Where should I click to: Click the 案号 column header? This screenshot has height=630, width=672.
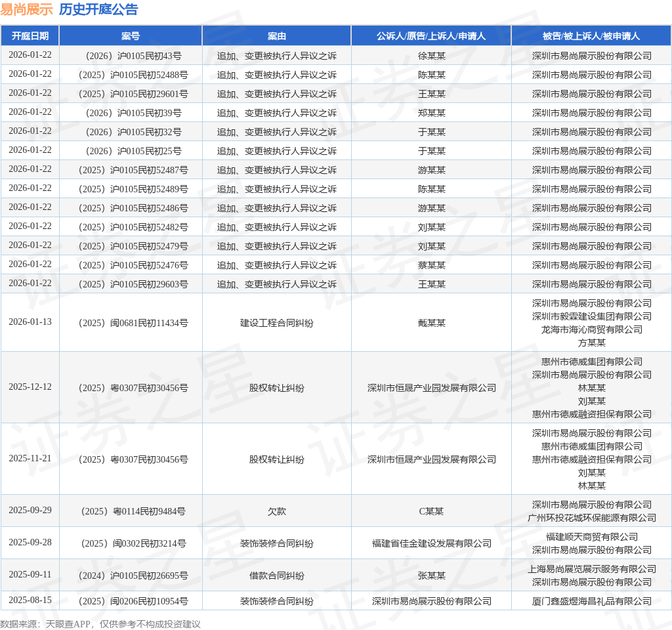[131, 36]
